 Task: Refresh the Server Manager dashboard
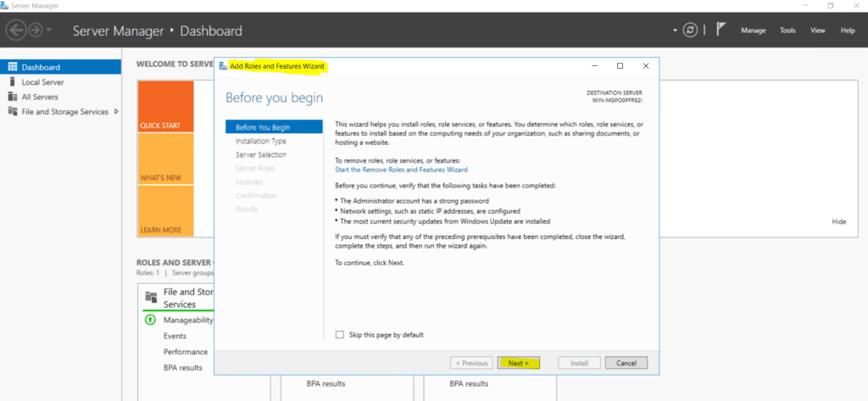[x=690, y=31]
